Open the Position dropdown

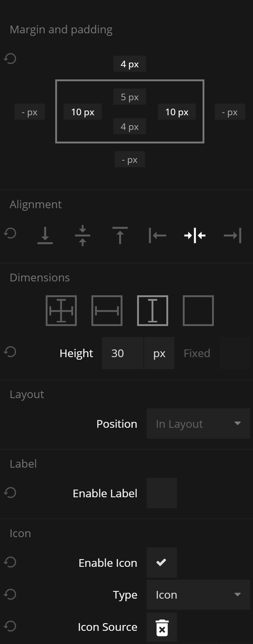click(198, 423)
